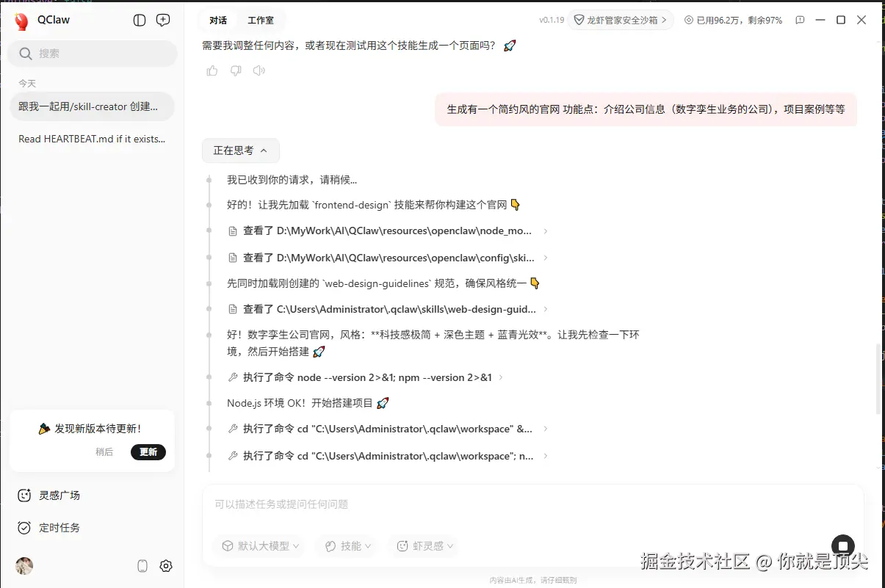Toggle the sidebar collapse icon

point(139,20)
